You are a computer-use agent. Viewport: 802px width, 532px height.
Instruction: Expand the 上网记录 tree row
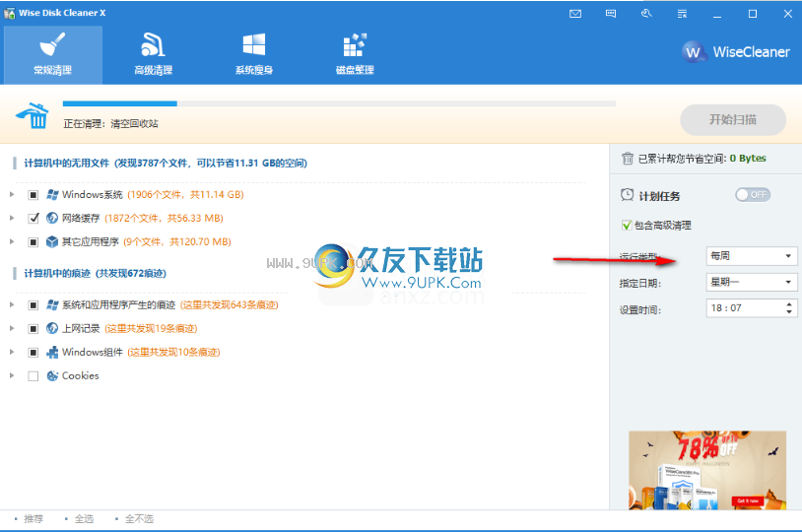tap(12, 328)
